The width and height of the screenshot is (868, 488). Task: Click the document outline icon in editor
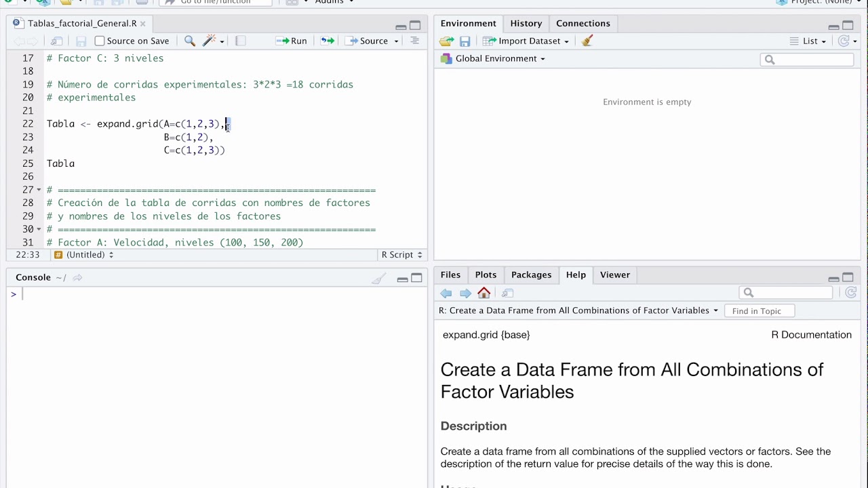(x=414, y=41)
